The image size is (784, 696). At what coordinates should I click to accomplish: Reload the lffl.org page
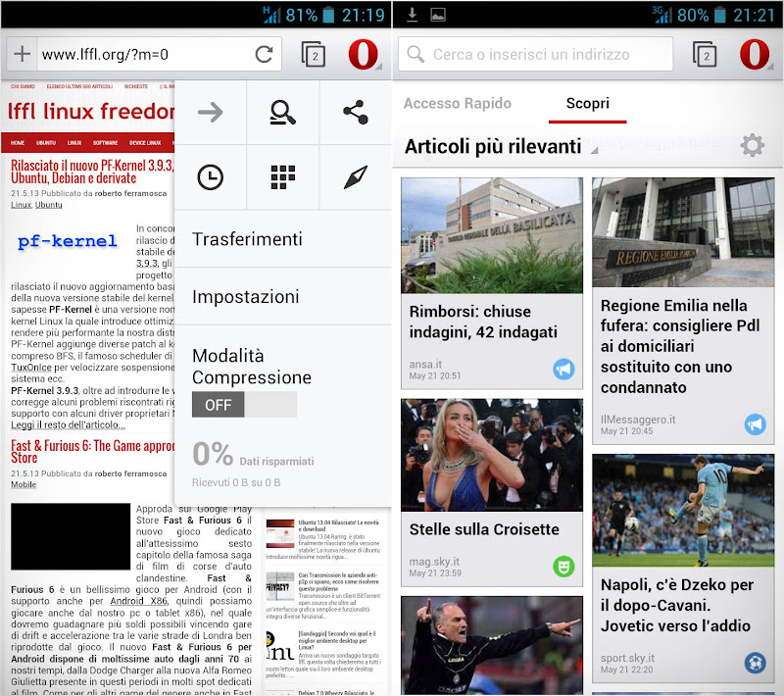264,54
